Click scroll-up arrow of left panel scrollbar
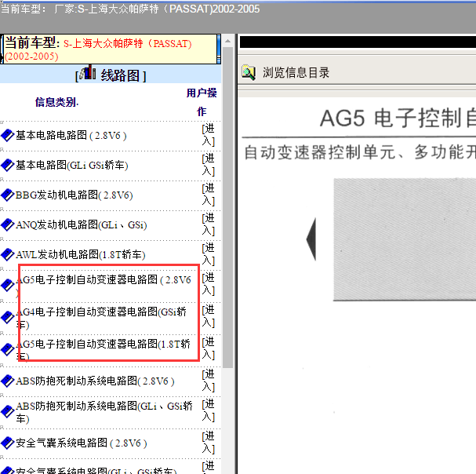 tap(227, 41)
